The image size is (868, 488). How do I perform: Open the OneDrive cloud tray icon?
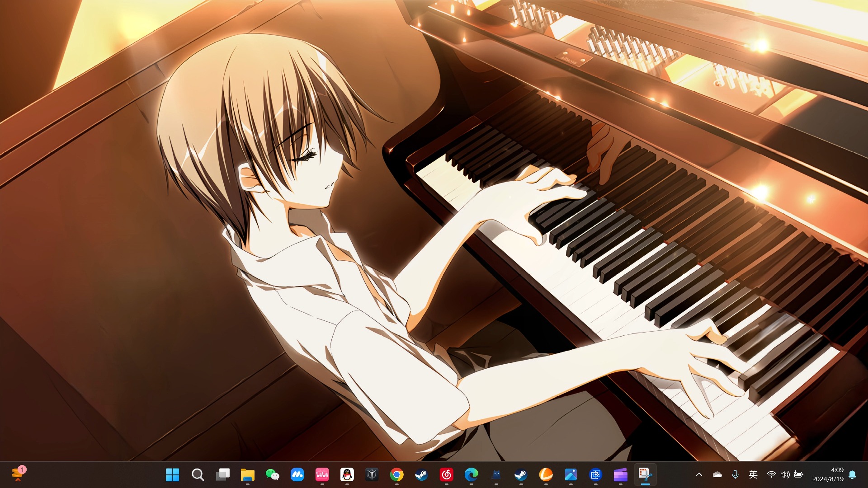click(x=717, y=474)
